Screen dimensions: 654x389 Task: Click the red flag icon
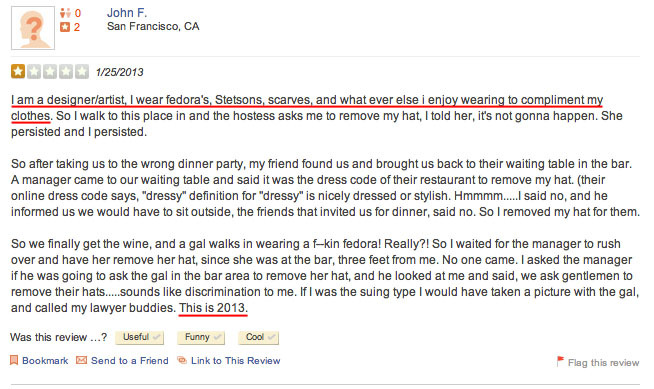click(560, 360)
